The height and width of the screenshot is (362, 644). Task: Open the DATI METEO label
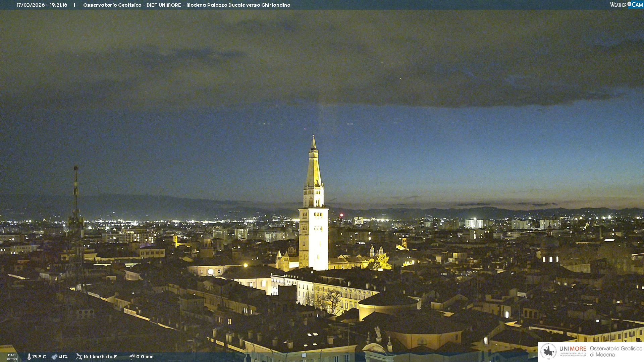pyautogui.click(x=12, y=357)
